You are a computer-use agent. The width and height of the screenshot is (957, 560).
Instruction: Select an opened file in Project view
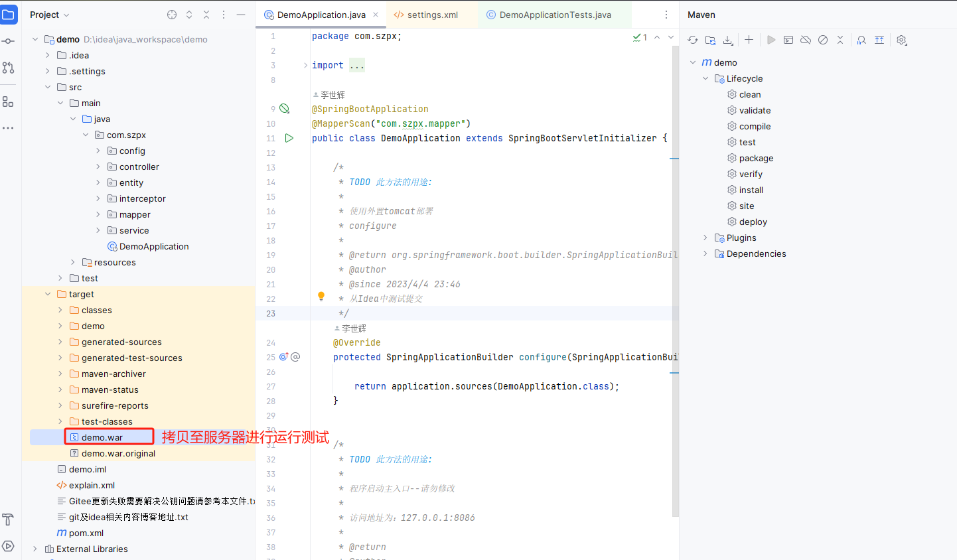coord(172,14)
